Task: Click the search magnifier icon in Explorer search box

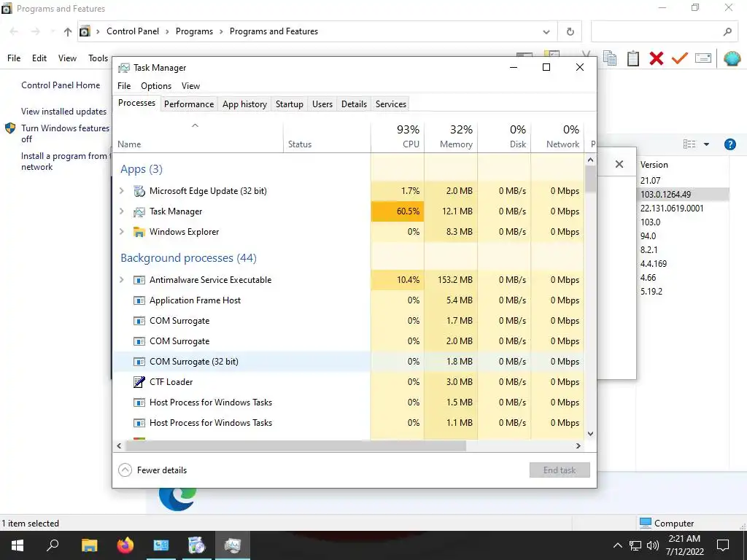Action: (727, 31)
